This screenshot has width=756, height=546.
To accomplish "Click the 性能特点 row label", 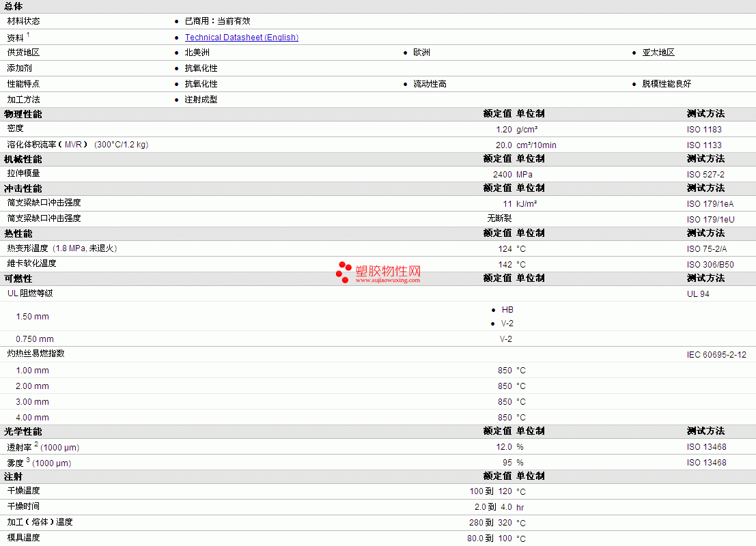I will [24, 84].
